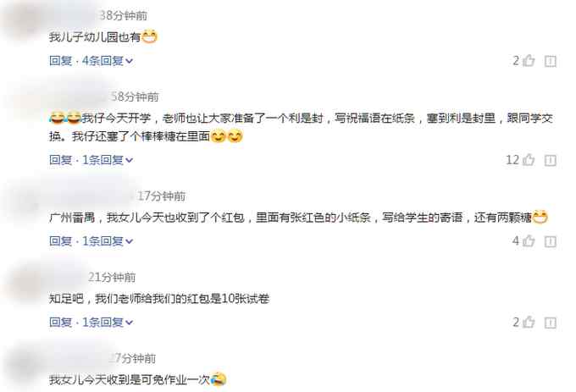This screenshot has width=576, height=392.
Task: Like the comment with 12 likes
Action: (x=529, y=160)
